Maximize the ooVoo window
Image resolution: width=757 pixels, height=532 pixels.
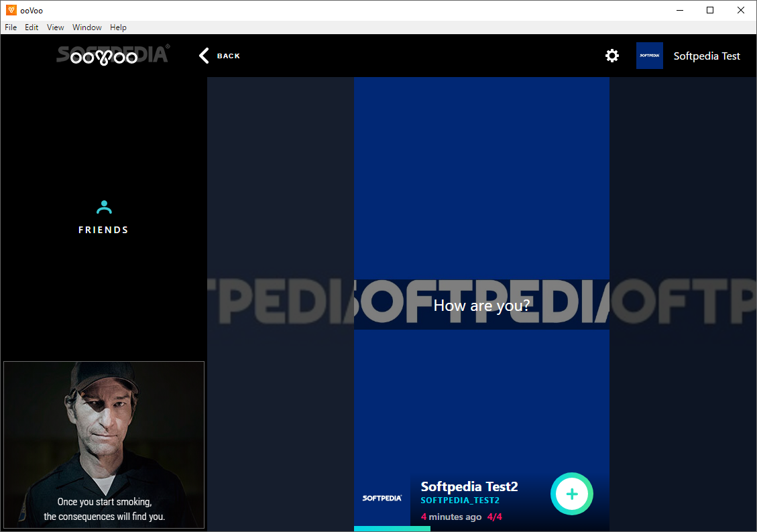pyautogui.click(x=709, y=10)
